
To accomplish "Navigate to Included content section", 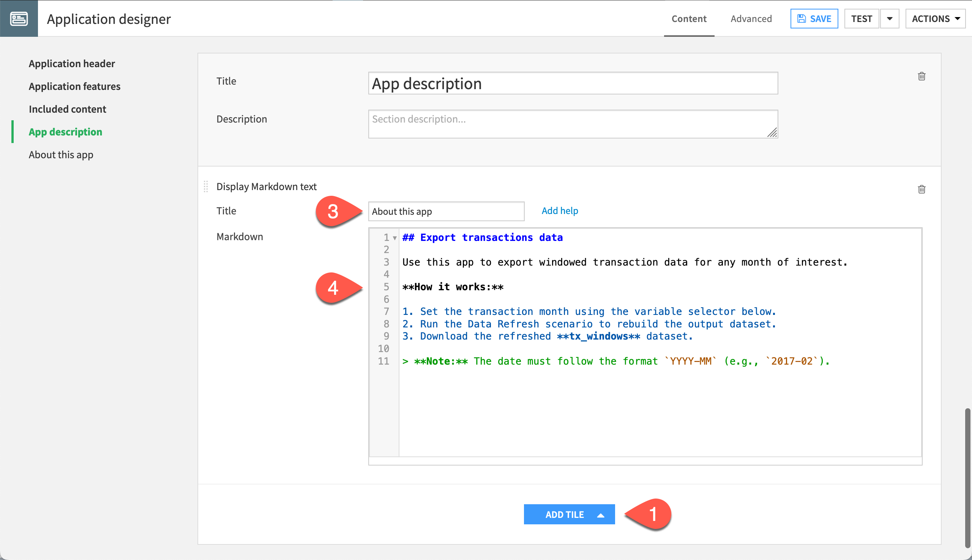I will 67,109.
